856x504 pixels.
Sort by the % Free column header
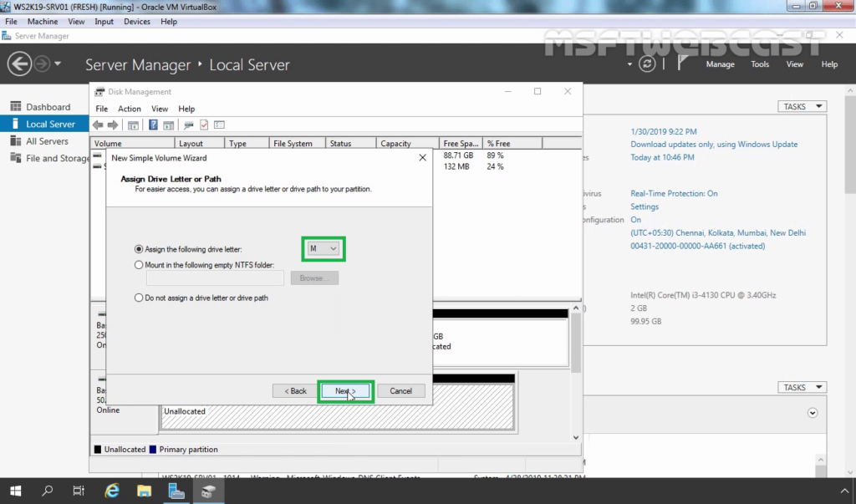click(x=512, y=144)
